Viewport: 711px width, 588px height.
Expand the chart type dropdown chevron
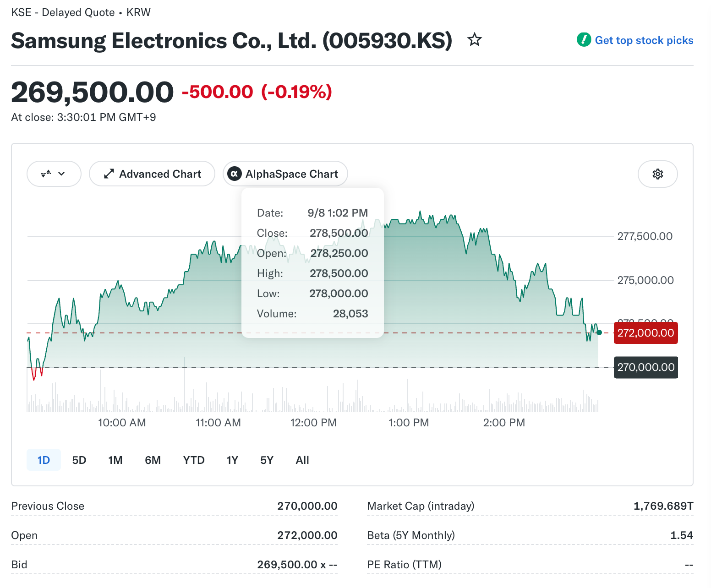click(x=61, y=174)
